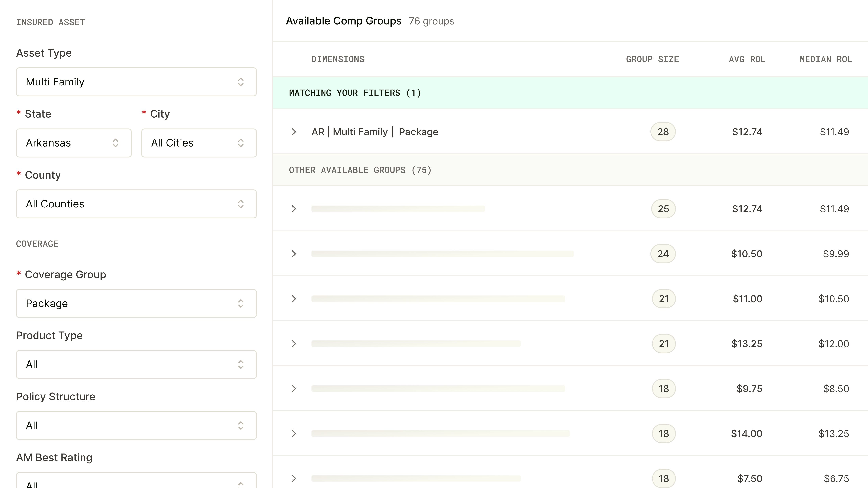Click the avg ROL value $10.50

tap(747, 254)
